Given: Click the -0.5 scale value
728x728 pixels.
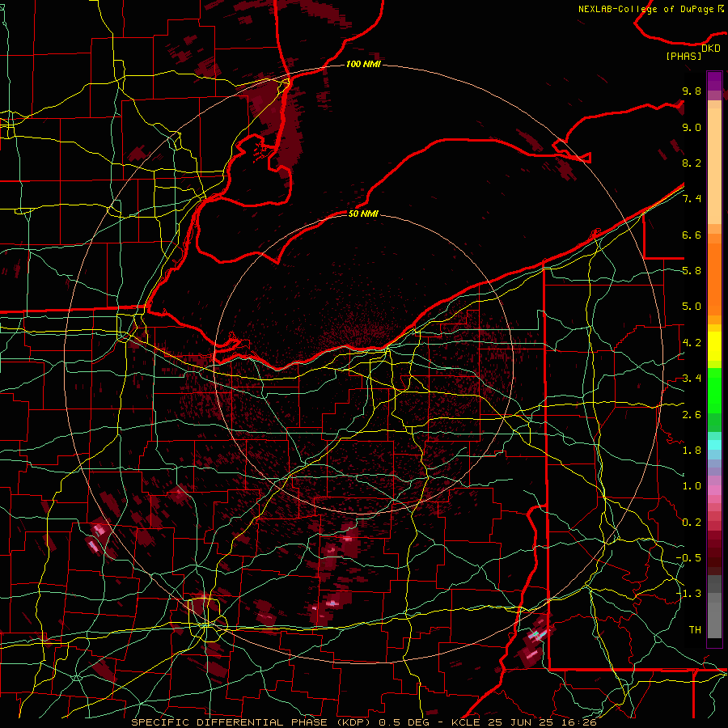Looking at the screenshot, I should 688,558.
